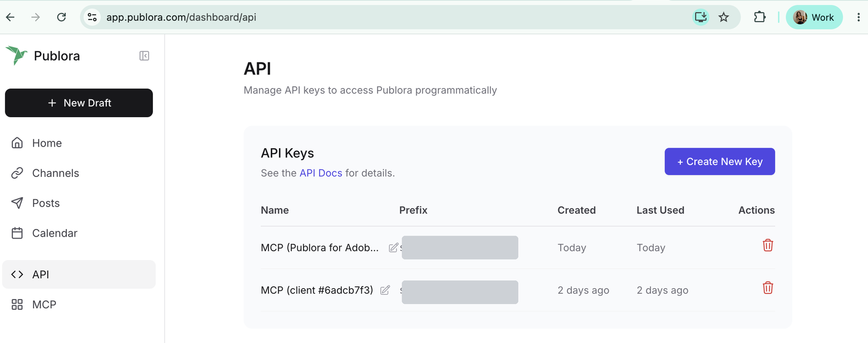Image resolution: width=868 pixels, height=343 pixels.
Task: Select the key name MCP (Publora for Adob...)
Action: pyautogui.click(x=320, y=247)
